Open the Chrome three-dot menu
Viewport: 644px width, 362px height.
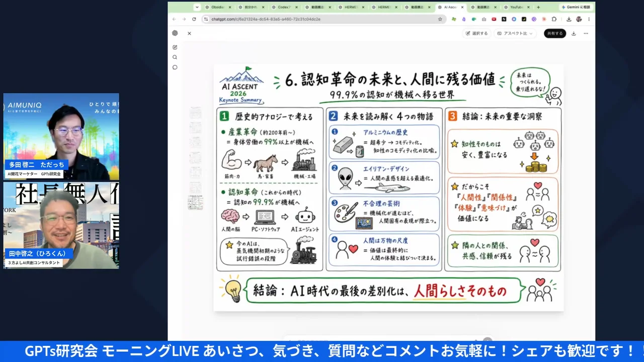tap(589, 19)
